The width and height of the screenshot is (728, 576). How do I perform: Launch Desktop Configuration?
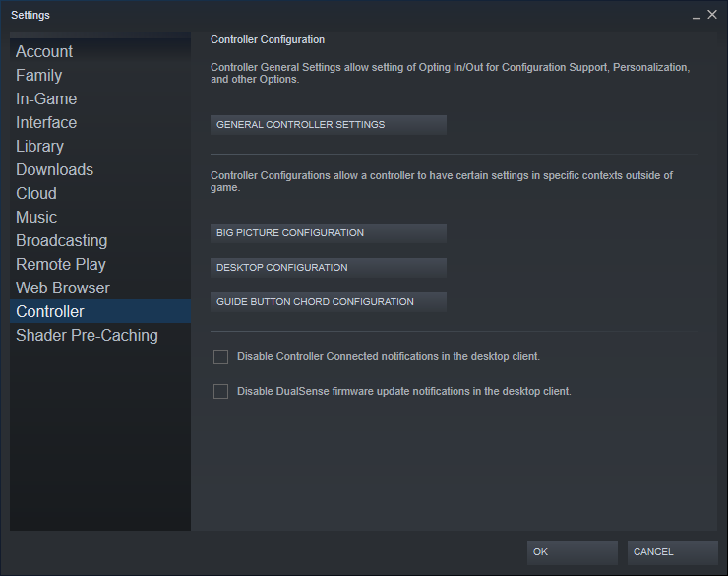pyautogui.click(x=329, y=268)
